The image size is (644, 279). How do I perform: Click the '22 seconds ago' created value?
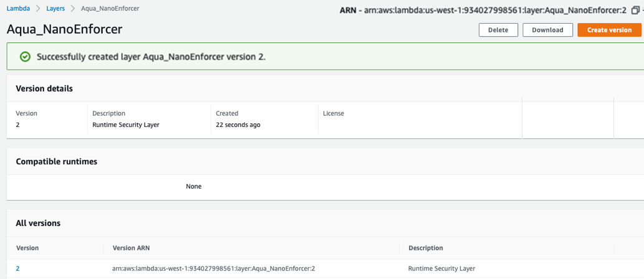tap(238, 125)
